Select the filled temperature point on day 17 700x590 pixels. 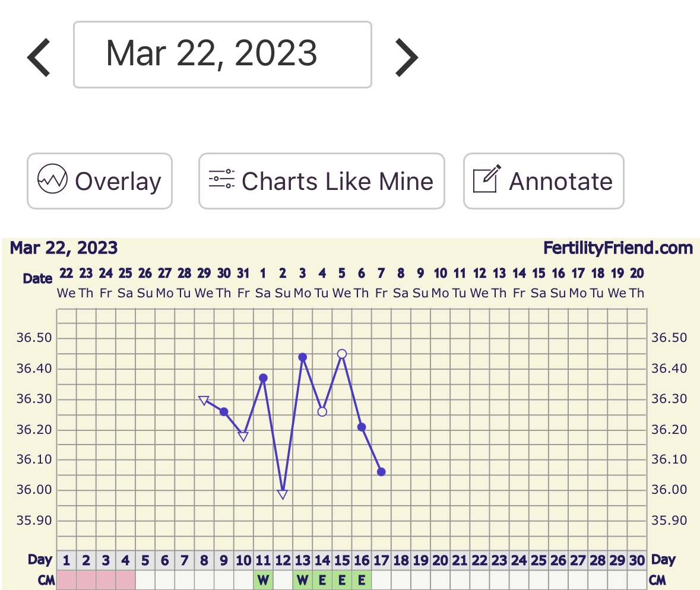381,472
